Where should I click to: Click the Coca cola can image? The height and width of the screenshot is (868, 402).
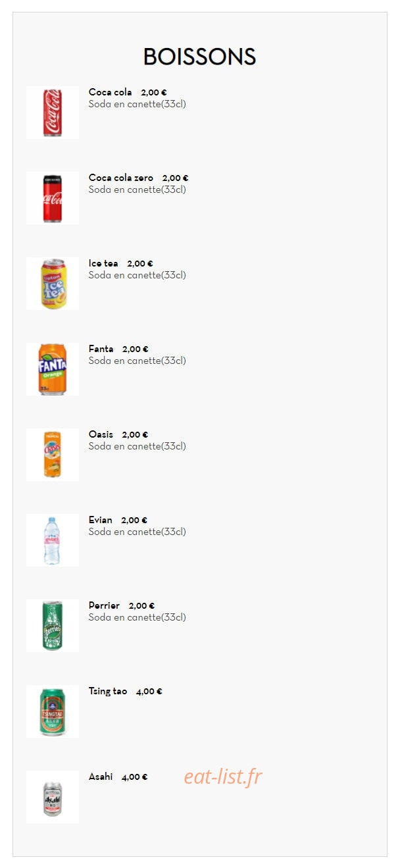(x=53, y=113)
